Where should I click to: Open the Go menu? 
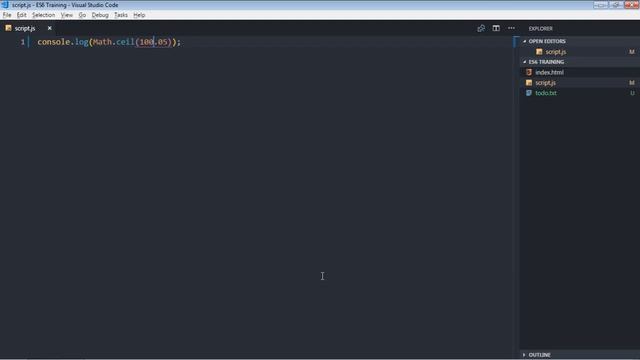82,15
